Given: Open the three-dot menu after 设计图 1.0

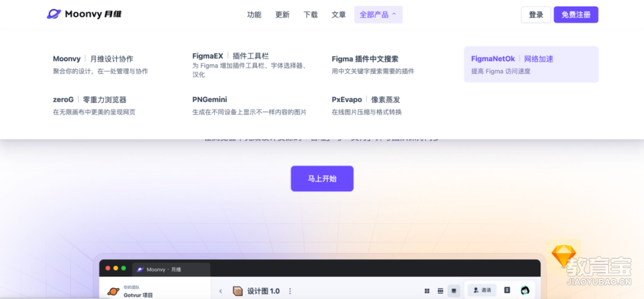Looking at the screenshot, I should [x=290, y=291].
